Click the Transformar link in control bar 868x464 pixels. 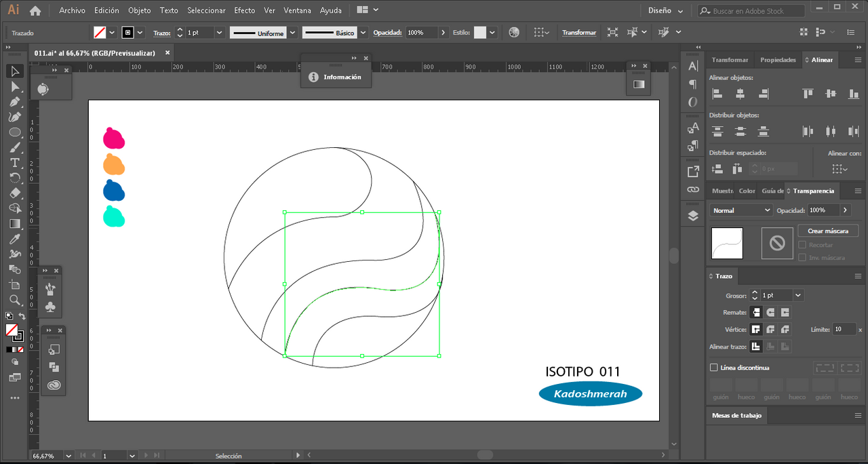(x=579, y=33)
